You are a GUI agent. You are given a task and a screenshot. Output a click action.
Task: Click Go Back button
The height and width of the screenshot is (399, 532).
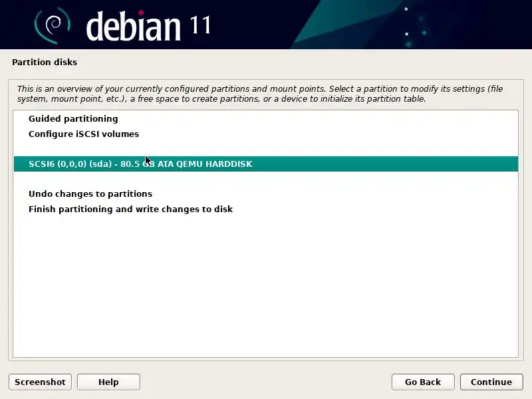(x=423, y=382)
